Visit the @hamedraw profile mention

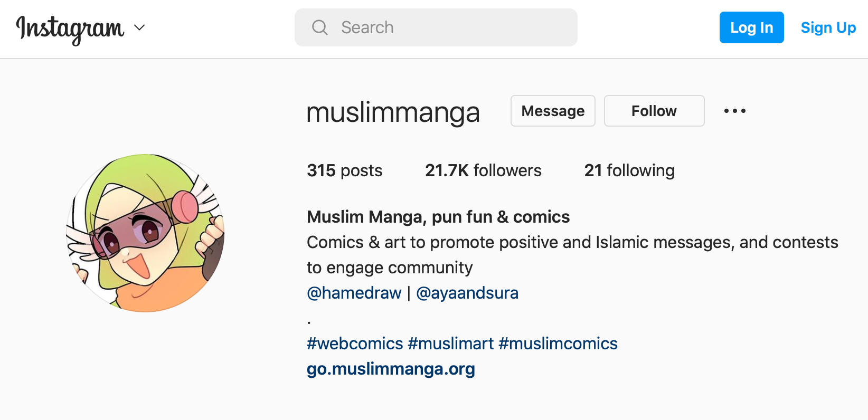pos(354,293)
